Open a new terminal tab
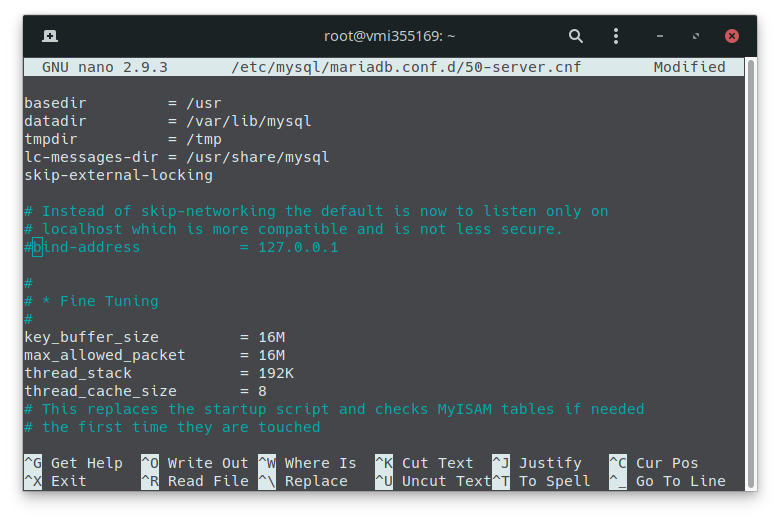Viewport: 780px width, 522px height. [x=50, y=36]
